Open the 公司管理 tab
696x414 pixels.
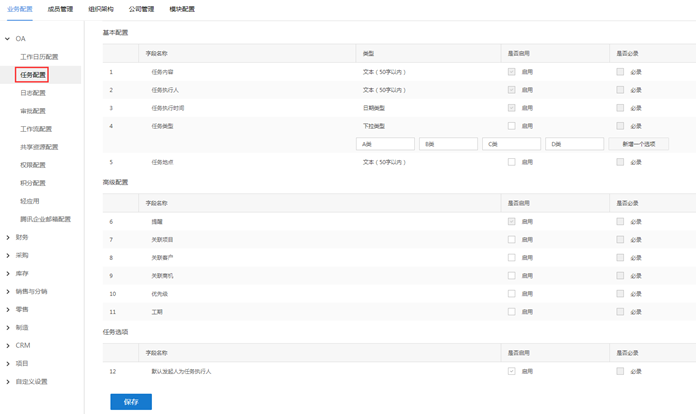[x=141, y=9]
